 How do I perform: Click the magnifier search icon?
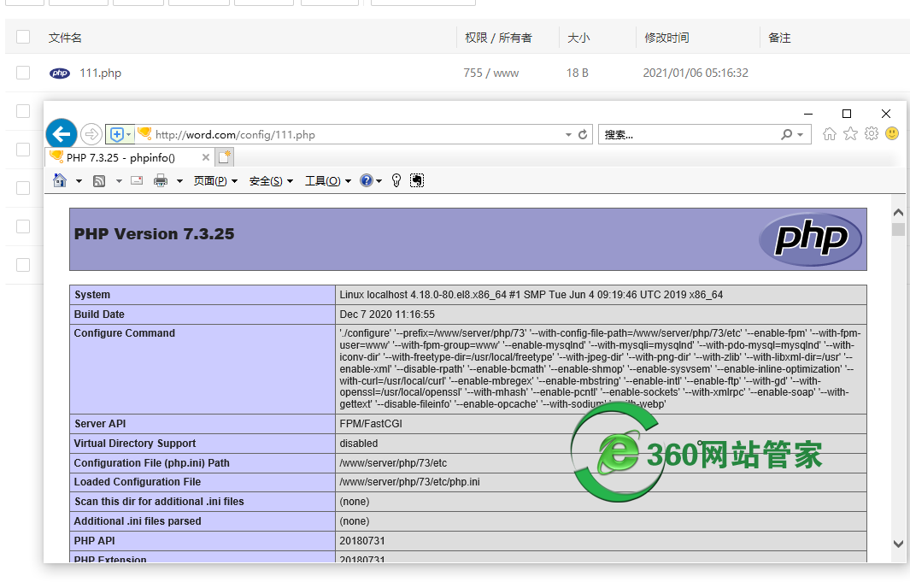[786, 135]
